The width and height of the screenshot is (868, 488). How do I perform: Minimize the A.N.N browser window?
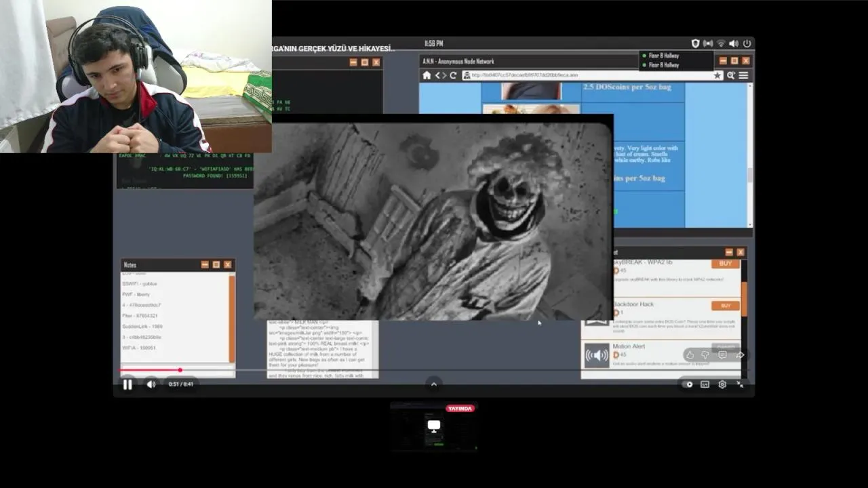tap(723, 61)
